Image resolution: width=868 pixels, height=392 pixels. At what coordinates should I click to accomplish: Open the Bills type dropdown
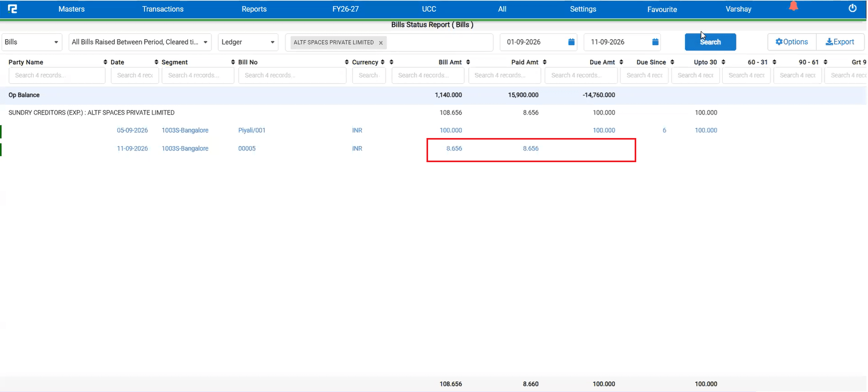[32, 42]
